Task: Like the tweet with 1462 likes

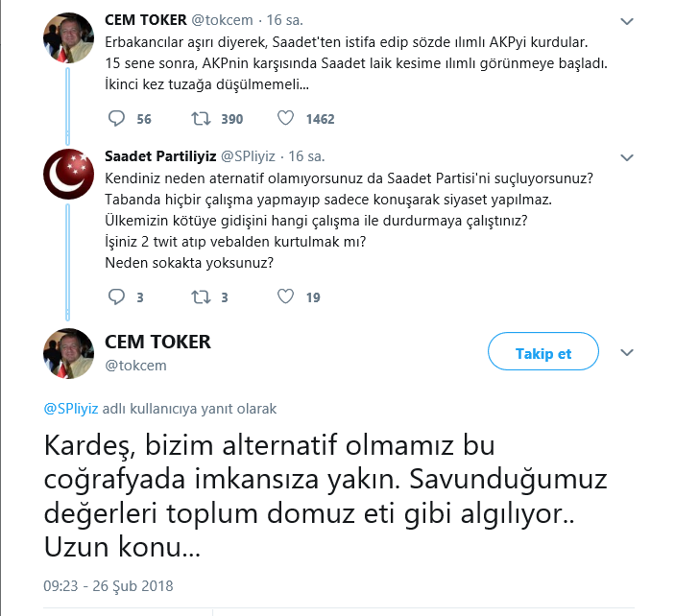Action: 285,119
